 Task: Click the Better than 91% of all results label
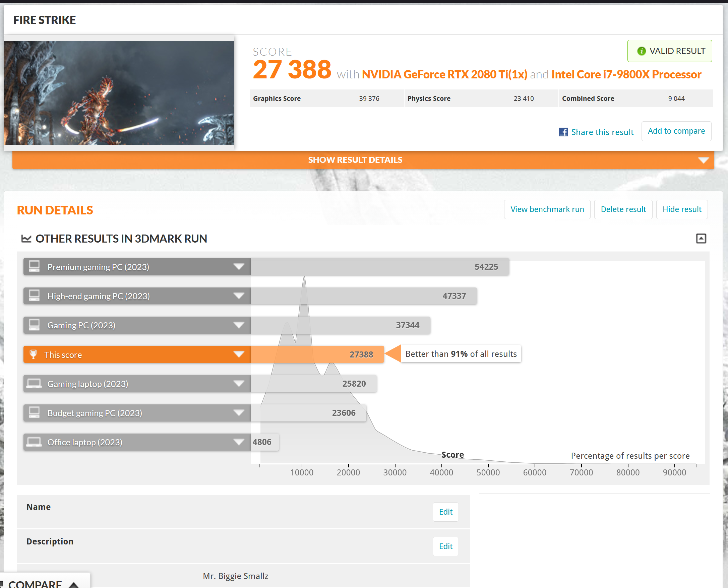point(461,354)
